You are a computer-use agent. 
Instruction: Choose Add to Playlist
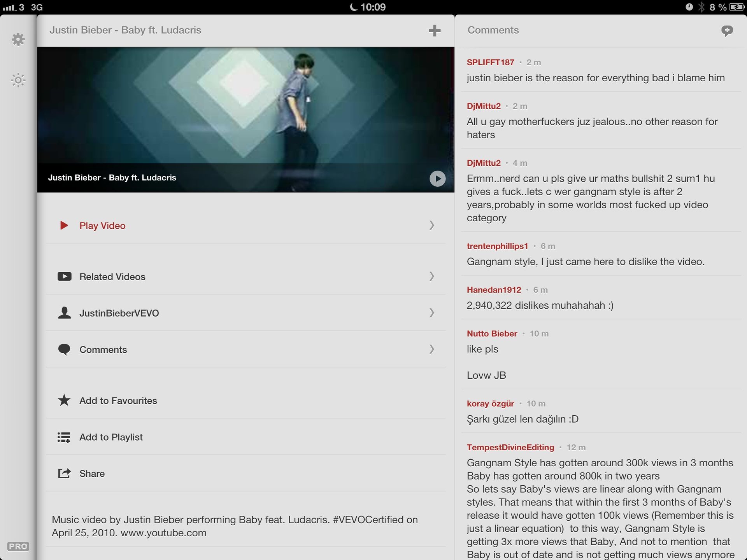(x=246, y=437)
